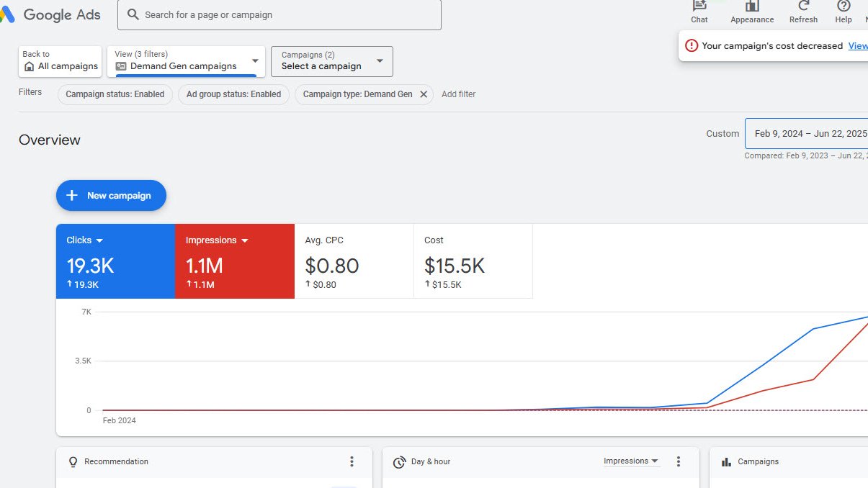Open the Select a campaign dropdown

332,61
